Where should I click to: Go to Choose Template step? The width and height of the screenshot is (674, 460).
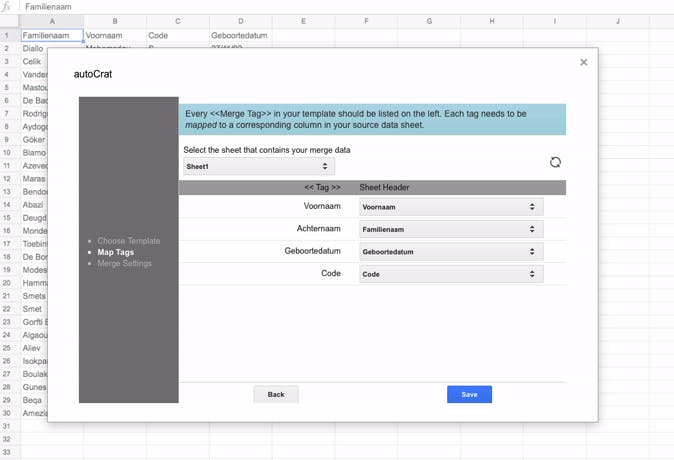tap(129, 241)
